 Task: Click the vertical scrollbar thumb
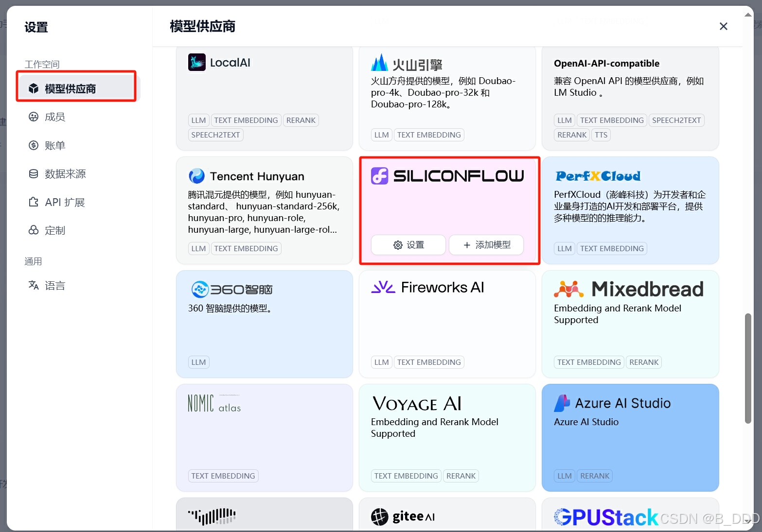pyautogui.click(x=748, y=368)
